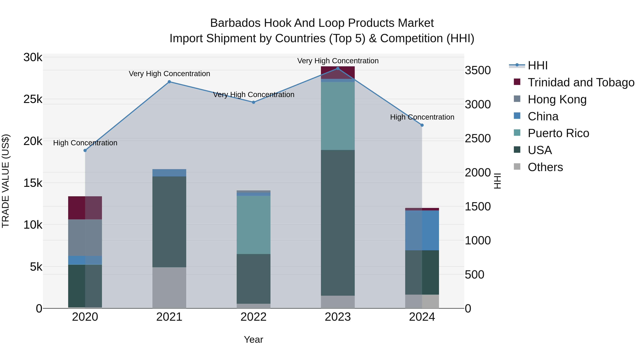
Task: Click the rotated HHI right axis title
Action: tap(497, 181)
